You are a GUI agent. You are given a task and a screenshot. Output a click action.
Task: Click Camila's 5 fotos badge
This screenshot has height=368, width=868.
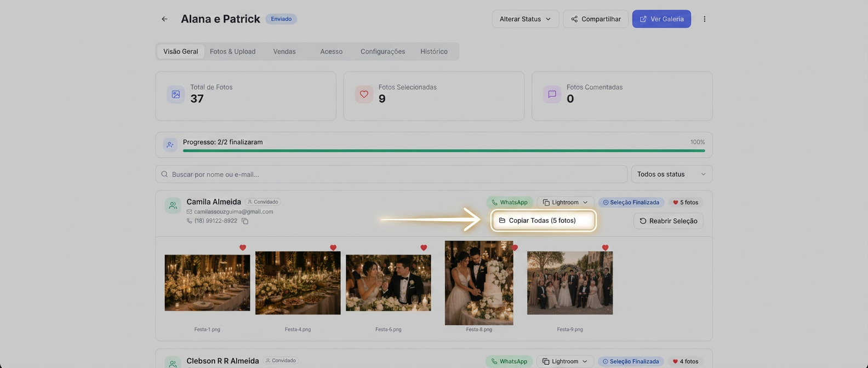(x=686, y=203)
